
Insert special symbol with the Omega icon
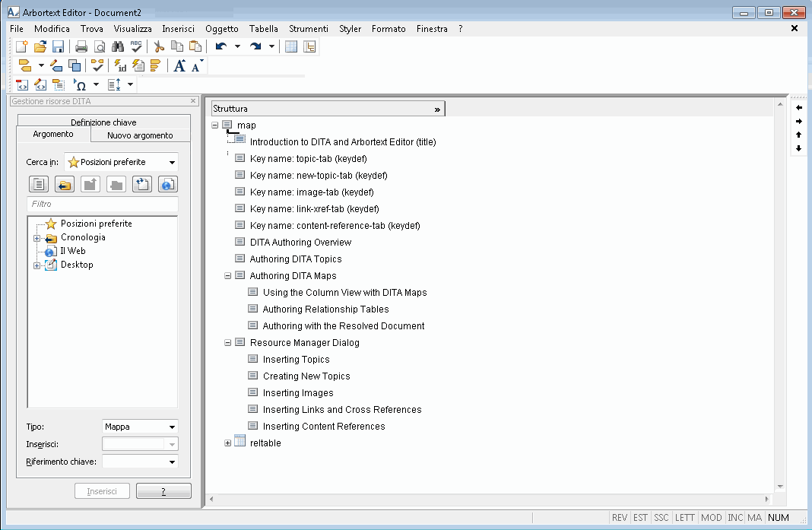pos(80,84)
